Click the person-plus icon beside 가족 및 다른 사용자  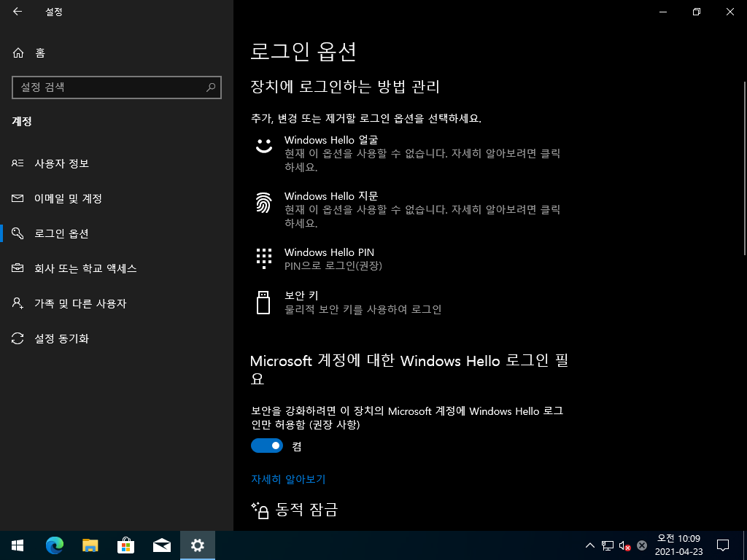point(18,303)
